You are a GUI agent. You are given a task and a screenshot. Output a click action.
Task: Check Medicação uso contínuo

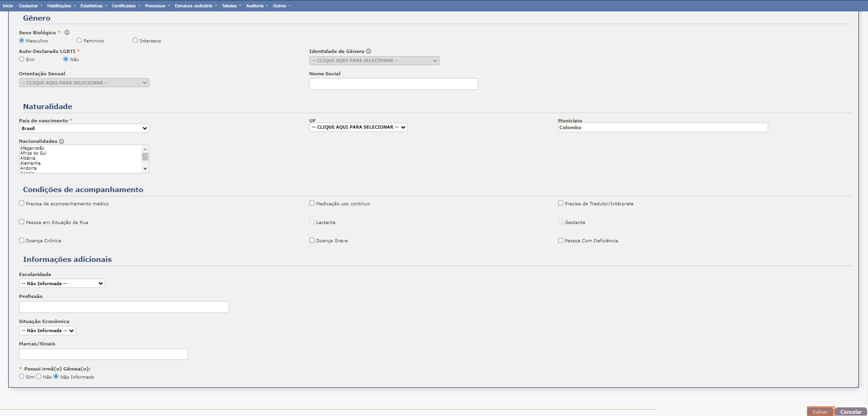tap(312, 203)
